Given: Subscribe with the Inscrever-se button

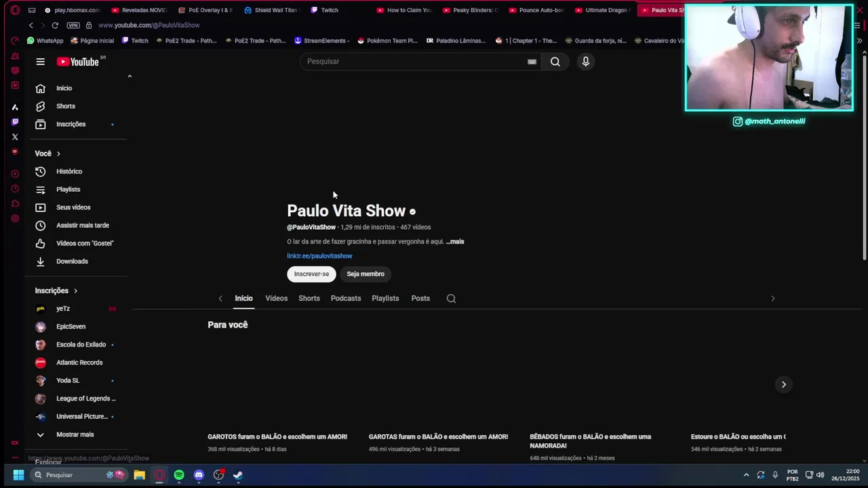Looking at the screenshot, I should pyautogui.click(x=311, y=274).
